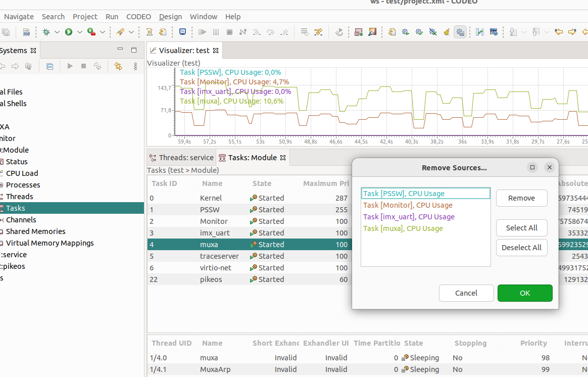
Task: Click the green bug Debug icon
Action: (46, 32)
